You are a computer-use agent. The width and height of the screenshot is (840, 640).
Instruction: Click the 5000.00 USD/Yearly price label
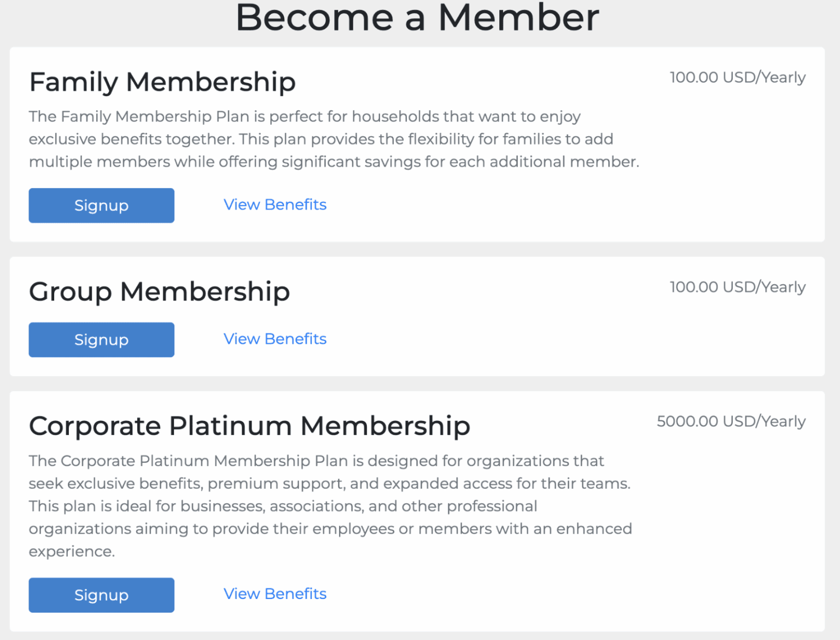tap(732, 421)
